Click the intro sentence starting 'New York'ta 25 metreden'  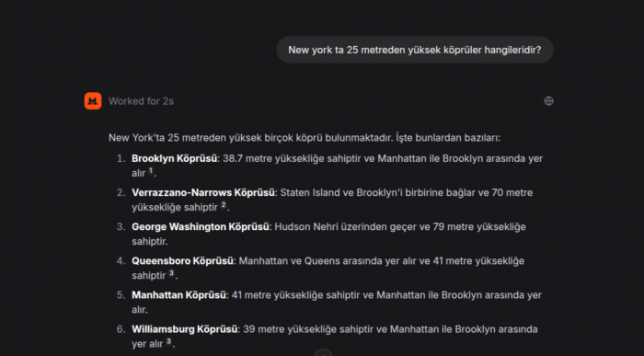click(x=305, y=138)
